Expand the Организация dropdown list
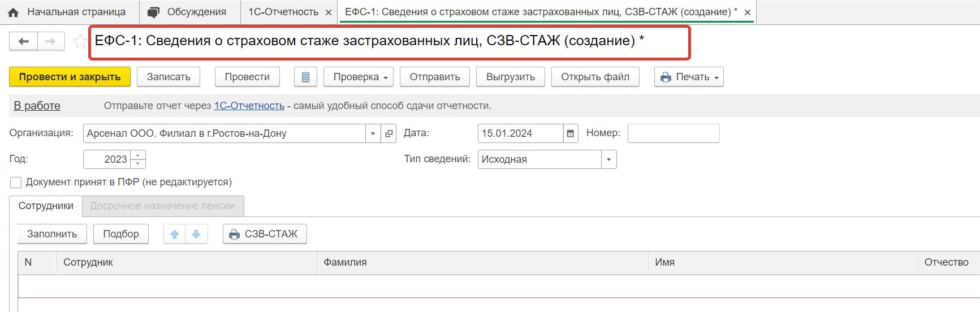This screenshot has width=980, height=312. pos(373,133)
